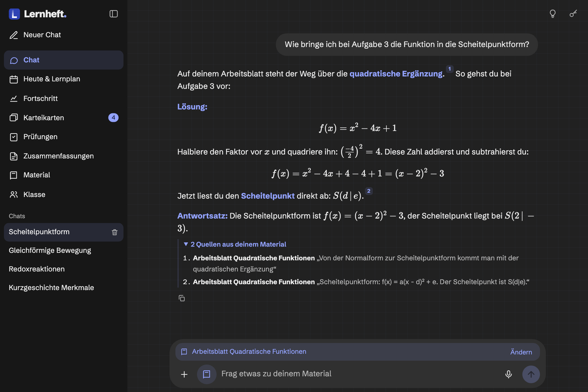
Task: Click the Lernheft logo icon
Action: (x=14, y=14)
